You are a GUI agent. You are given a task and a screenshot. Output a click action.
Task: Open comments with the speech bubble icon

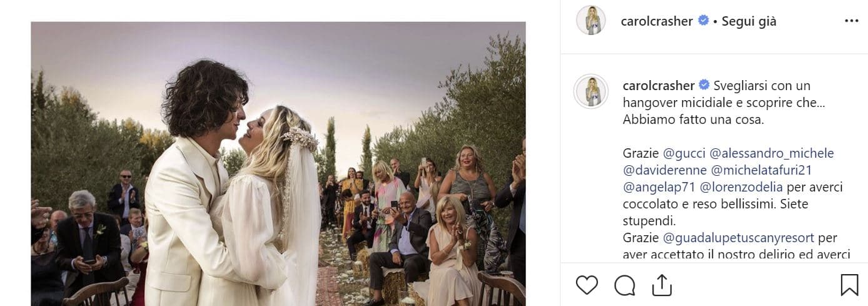pyautogui.click(x=624, y=285)
